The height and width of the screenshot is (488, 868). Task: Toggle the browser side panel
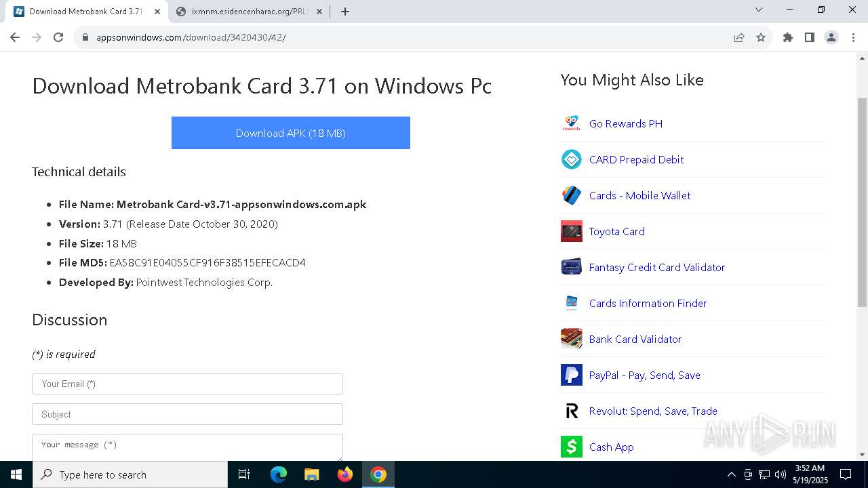pyautogui.click(x=810, y=37)
